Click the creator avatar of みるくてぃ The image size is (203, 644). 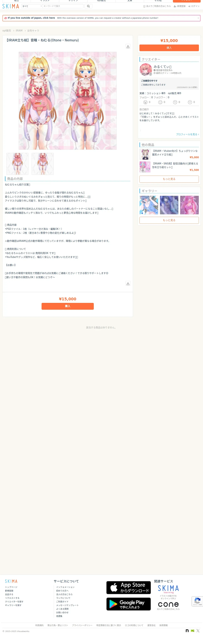146,69
